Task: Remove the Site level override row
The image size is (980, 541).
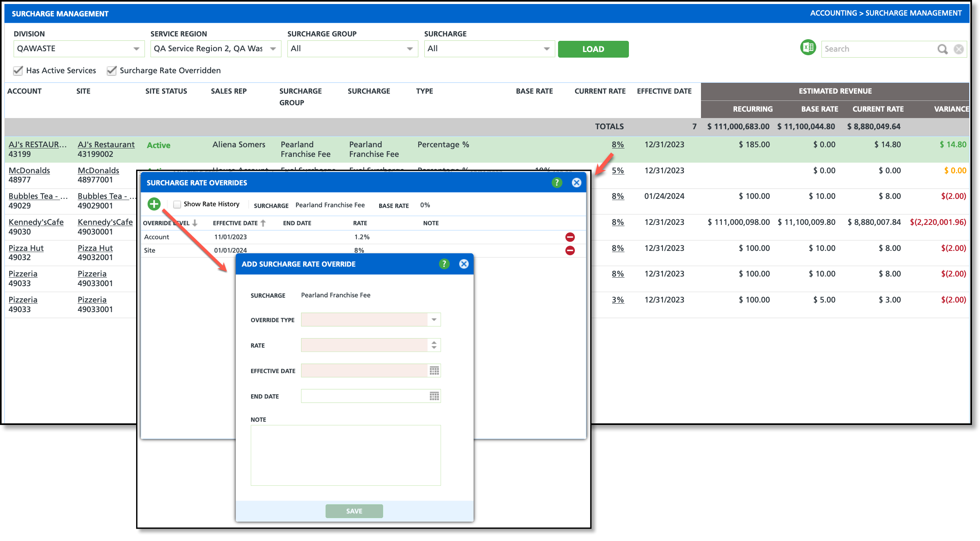Action: tap(570, 250)
